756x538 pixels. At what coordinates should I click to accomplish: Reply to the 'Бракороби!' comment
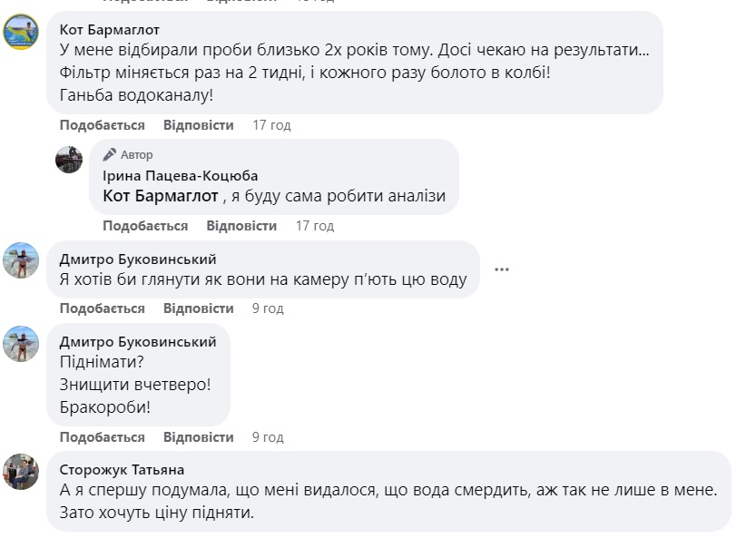click(x=198, y=437)
